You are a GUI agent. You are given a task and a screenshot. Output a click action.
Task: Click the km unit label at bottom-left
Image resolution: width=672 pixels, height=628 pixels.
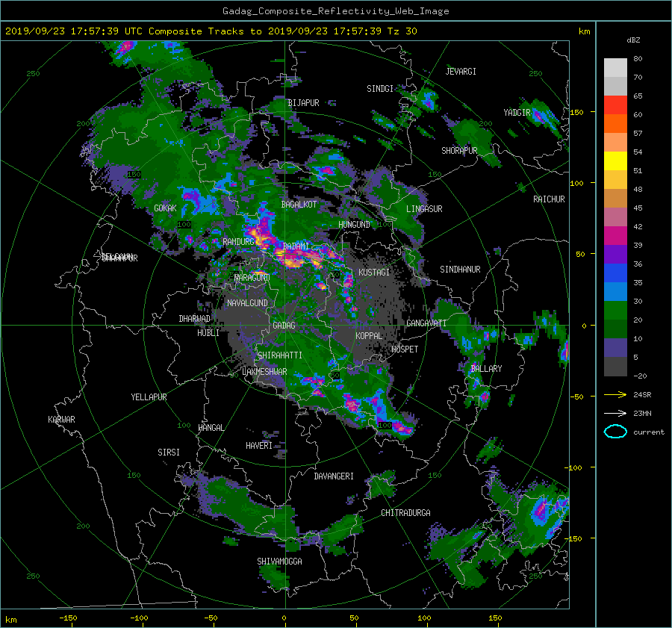pos(10,620)
